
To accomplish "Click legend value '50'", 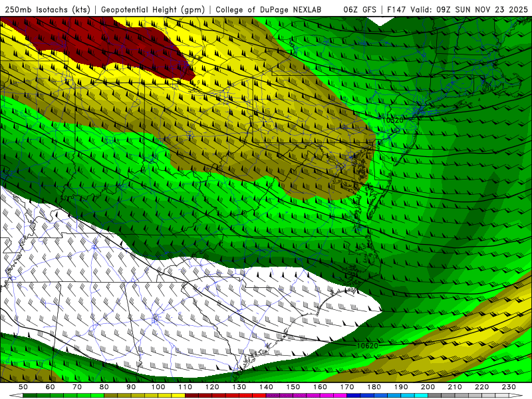I will 23,387.
